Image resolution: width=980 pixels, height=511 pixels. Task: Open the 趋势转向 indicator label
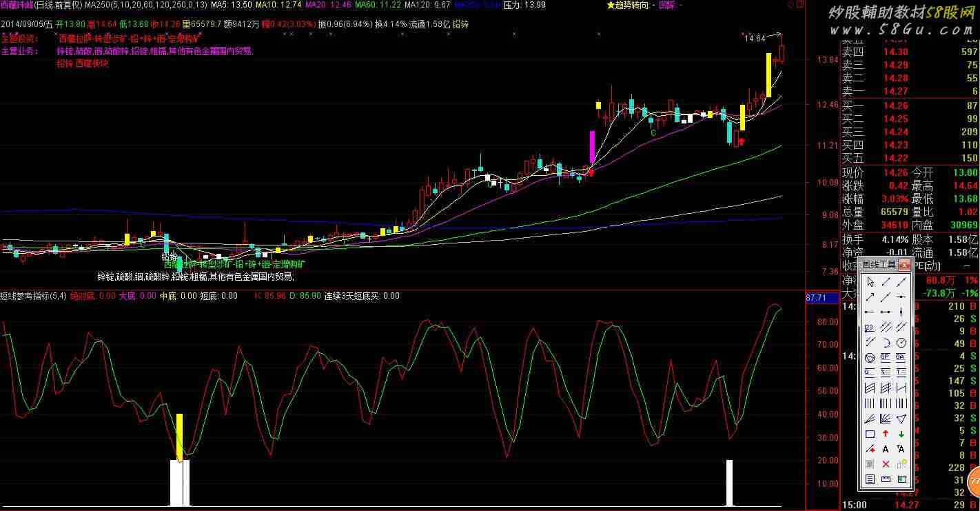point(630,5)
